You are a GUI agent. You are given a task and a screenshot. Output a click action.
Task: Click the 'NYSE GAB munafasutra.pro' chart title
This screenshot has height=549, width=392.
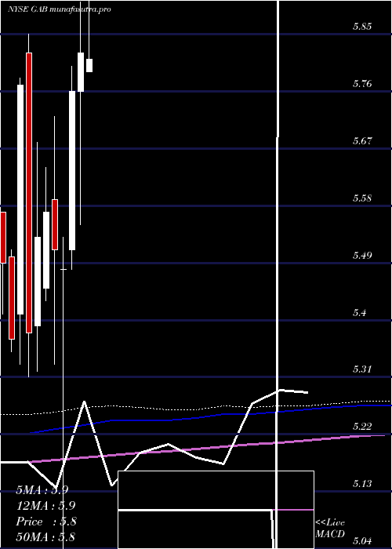pos(60,9)
